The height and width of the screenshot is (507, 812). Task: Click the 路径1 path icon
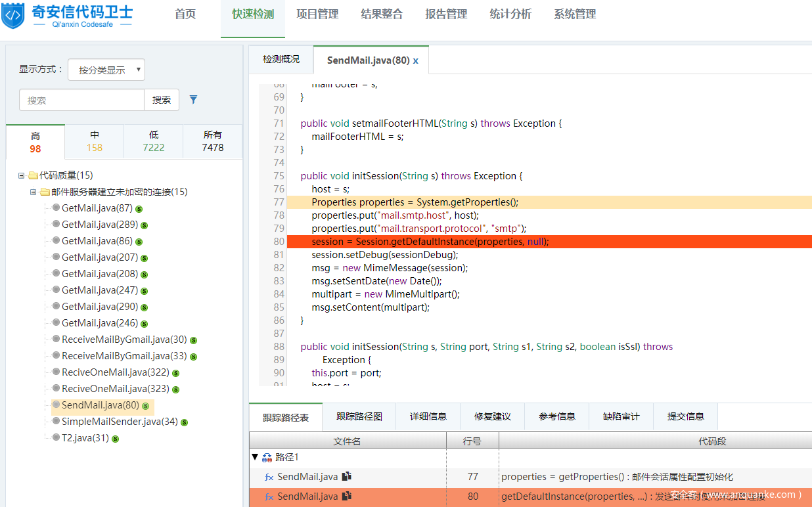(x=267, y=457)
